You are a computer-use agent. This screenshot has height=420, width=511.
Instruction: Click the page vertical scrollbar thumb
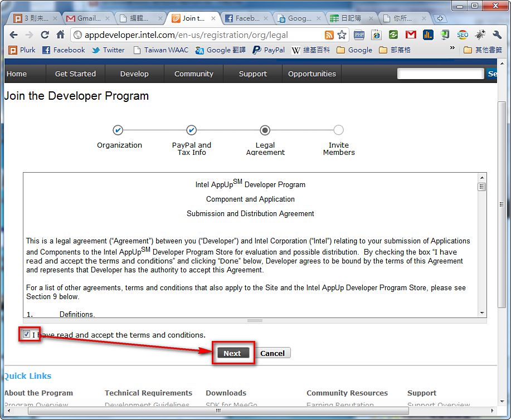[502, 204]
